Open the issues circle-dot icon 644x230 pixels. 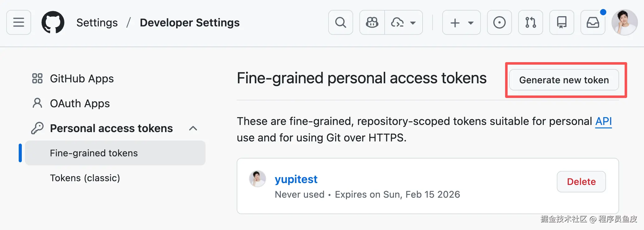click(x=499, y=22)
